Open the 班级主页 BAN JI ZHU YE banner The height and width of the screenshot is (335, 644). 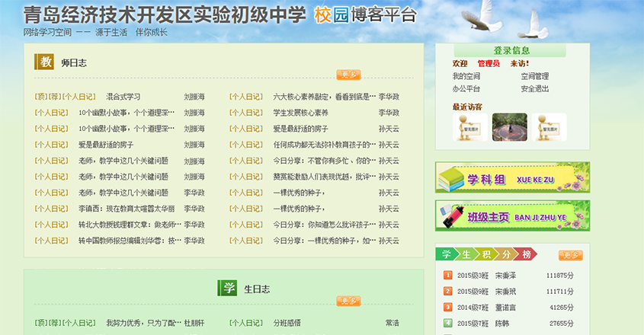coord(513,215)
